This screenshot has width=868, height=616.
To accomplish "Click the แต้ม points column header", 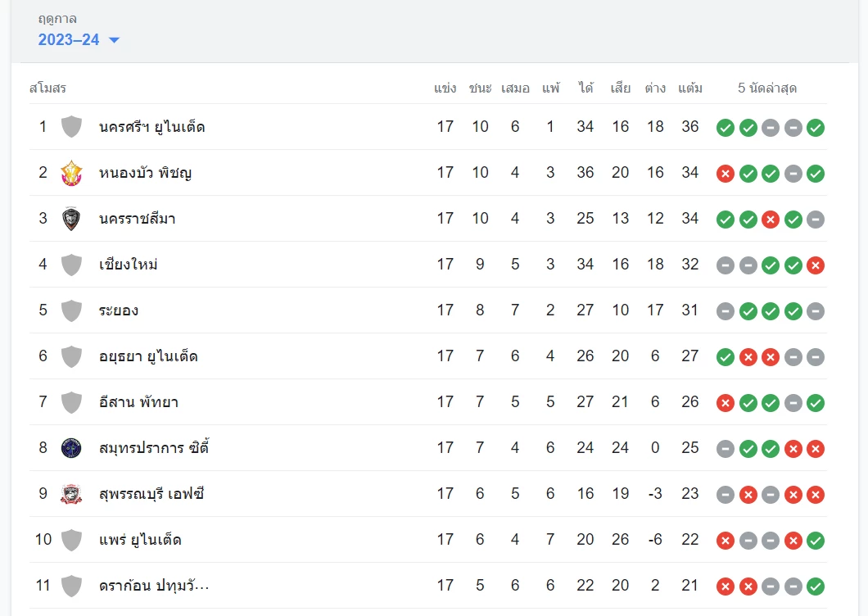I will point(690,88).
